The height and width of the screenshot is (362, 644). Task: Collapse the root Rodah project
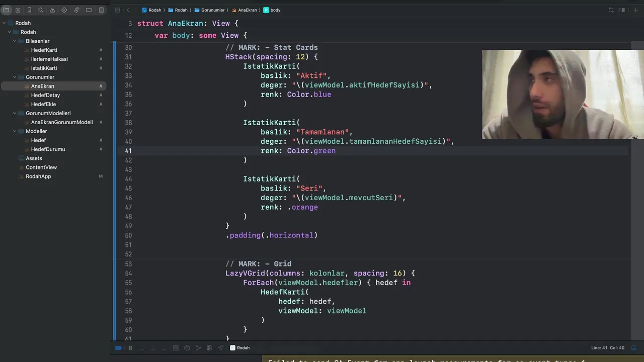(4, 23)
